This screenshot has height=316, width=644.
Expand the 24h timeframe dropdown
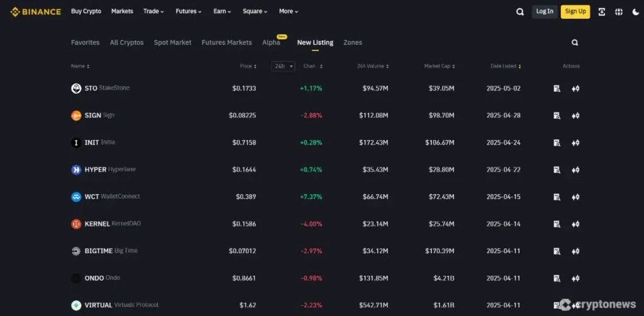(283, 66)
